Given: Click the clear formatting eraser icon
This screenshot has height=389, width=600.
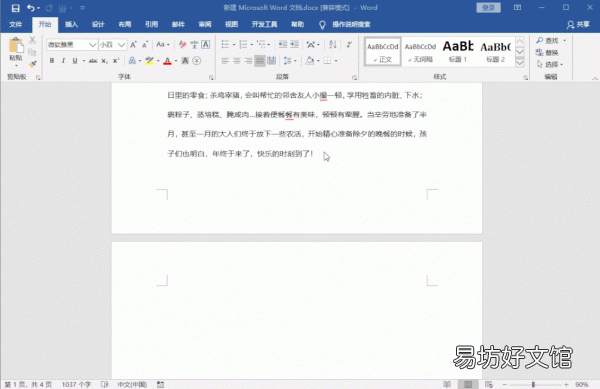Looking at the screenshot, I should coord(183,45).
